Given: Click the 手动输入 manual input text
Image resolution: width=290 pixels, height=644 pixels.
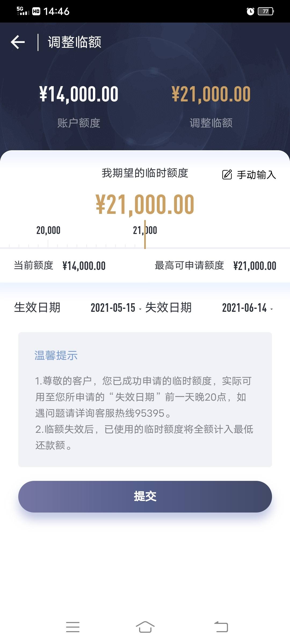Looking at the screenshot, I should [x=256, y=175].
